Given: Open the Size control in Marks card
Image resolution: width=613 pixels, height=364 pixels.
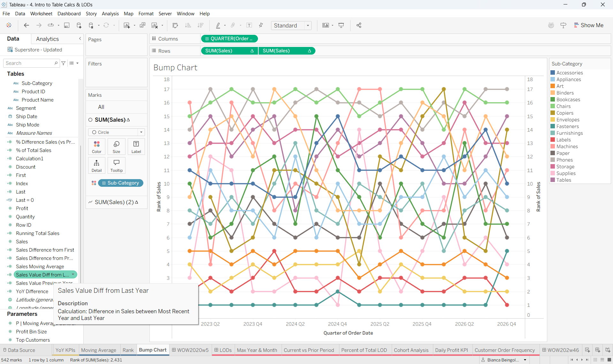Looking at the screenshot, I should [x=117, y=147].
